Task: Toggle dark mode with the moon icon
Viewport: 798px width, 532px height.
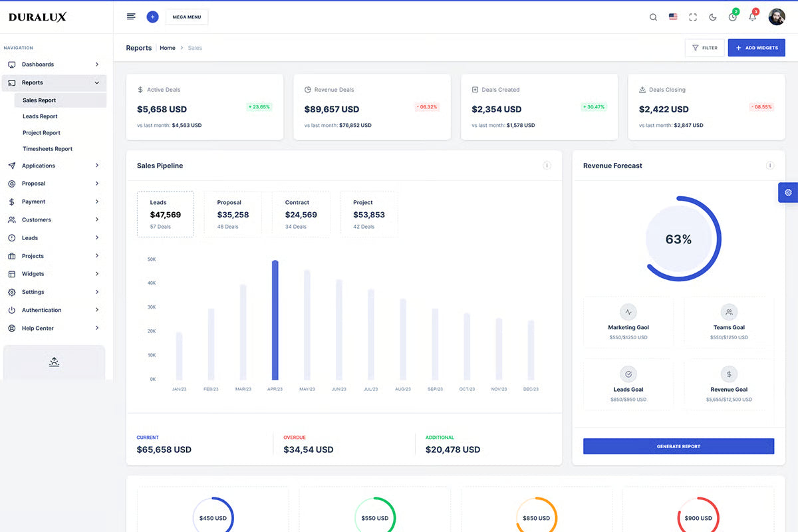Action: click(713, 17)
